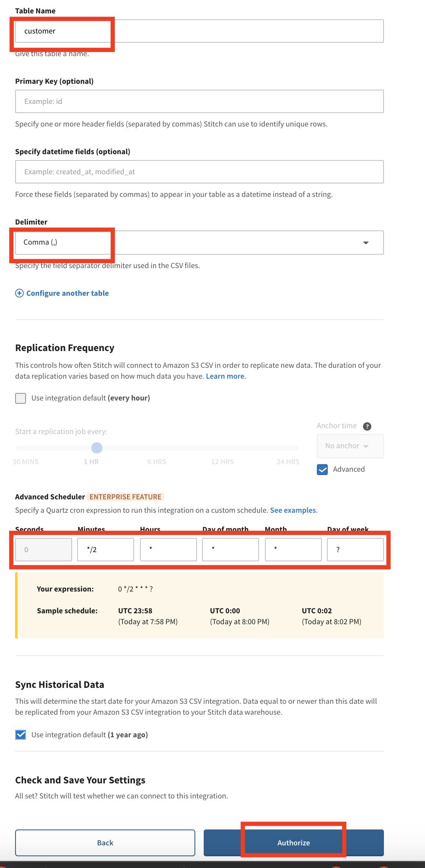
Task: Open the See examples link
Action: [x=293, y=510]
